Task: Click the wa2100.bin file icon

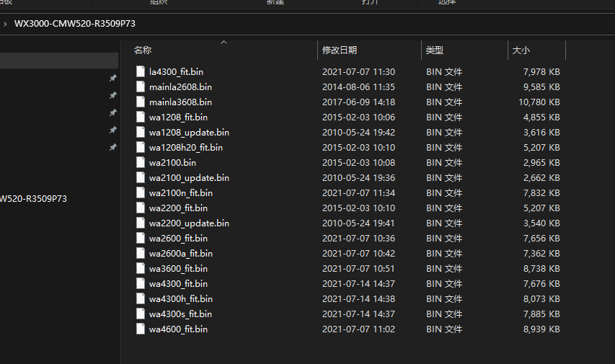Action: [141, 163]
